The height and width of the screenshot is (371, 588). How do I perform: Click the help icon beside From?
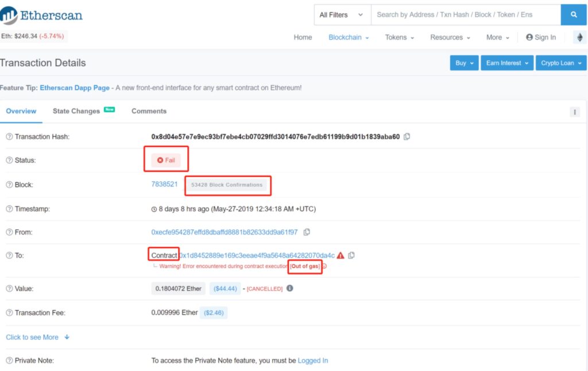[x=9, y=232]
